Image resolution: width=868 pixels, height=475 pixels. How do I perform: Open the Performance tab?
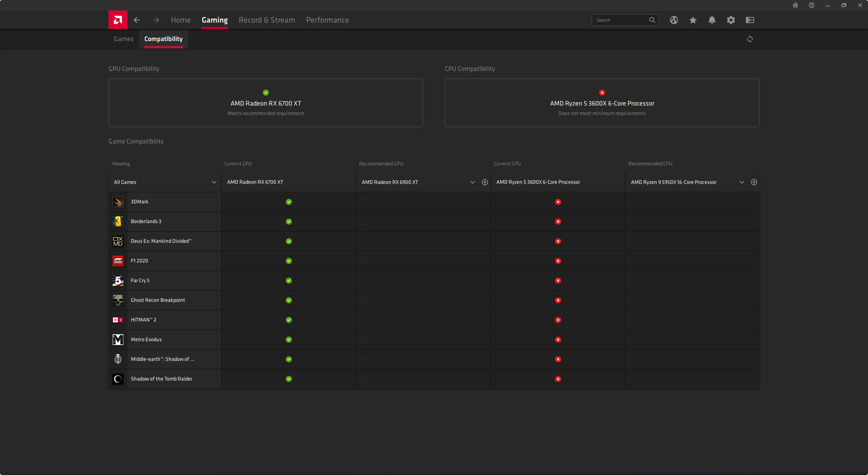pyautogui.click(x=328, y=20)
